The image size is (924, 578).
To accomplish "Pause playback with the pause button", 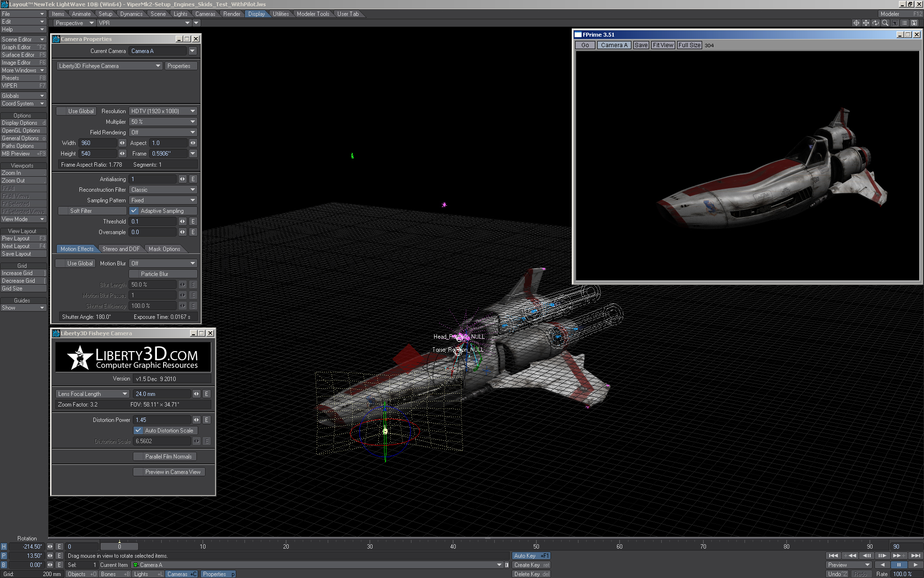I will pyautogui.click(x=898, y=565).
